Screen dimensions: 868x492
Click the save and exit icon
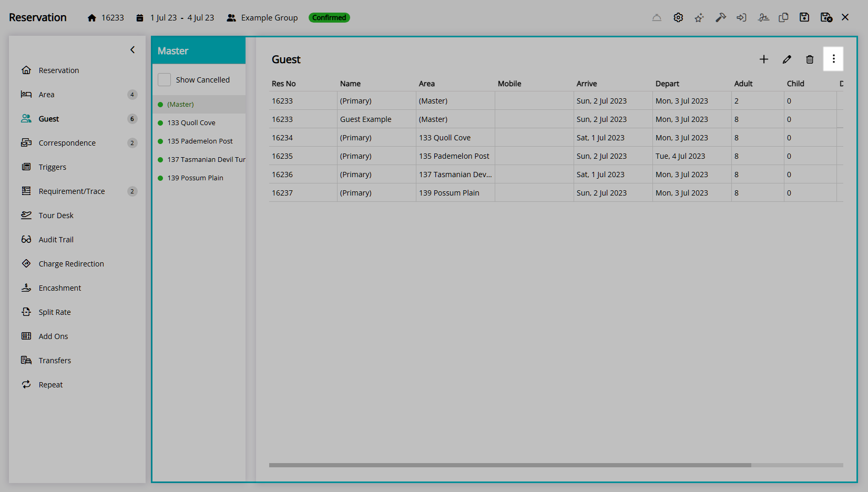826,18
